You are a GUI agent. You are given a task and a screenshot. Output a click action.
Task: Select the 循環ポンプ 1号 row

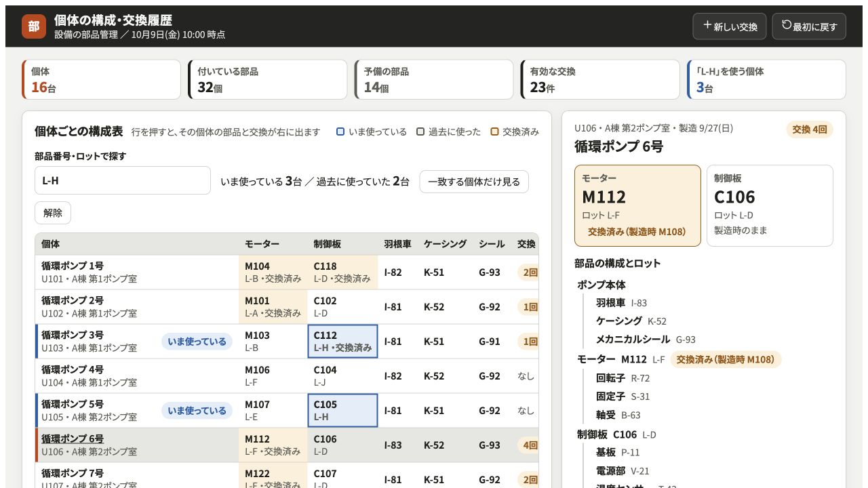(x=287, y=272)
